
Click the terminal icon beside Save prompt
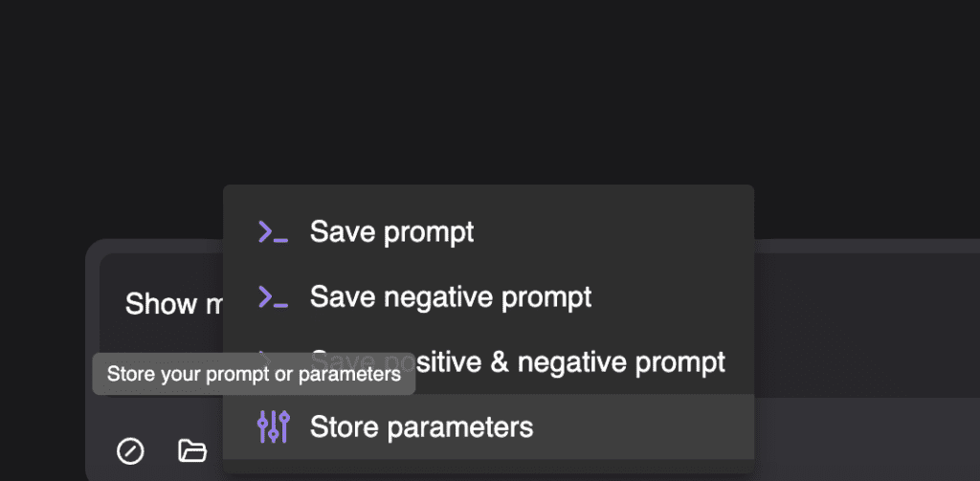click(273, 231)
